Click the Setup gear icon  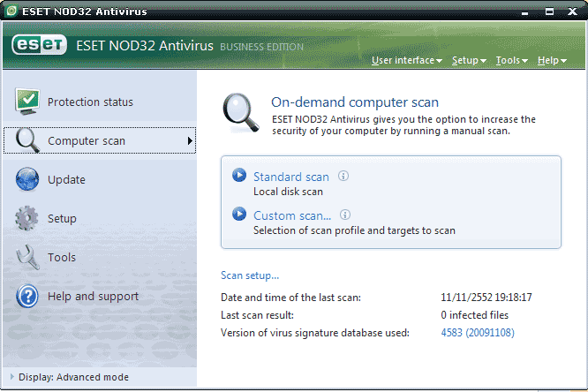tap(28, 218)
